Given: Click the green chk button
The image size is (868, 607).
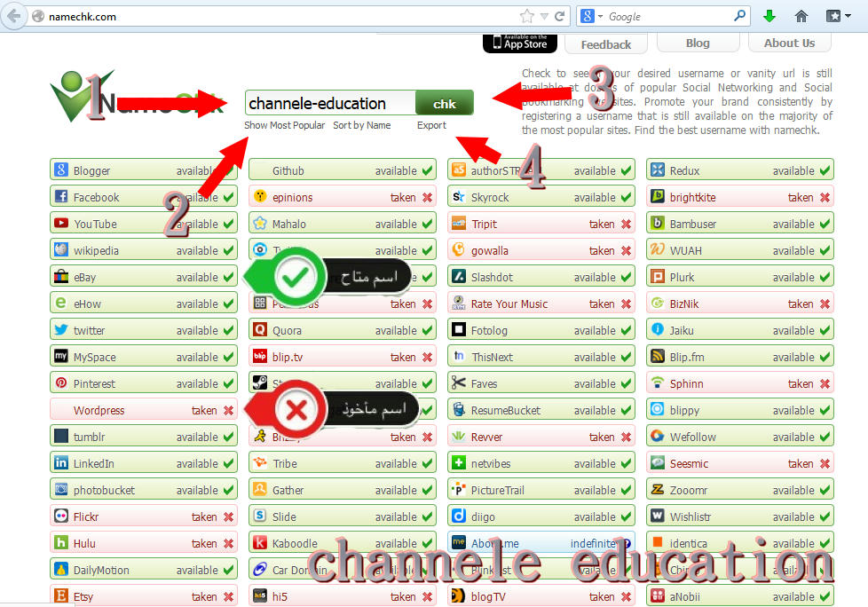Looking at the screenshot, I should (x=445, y=103).
